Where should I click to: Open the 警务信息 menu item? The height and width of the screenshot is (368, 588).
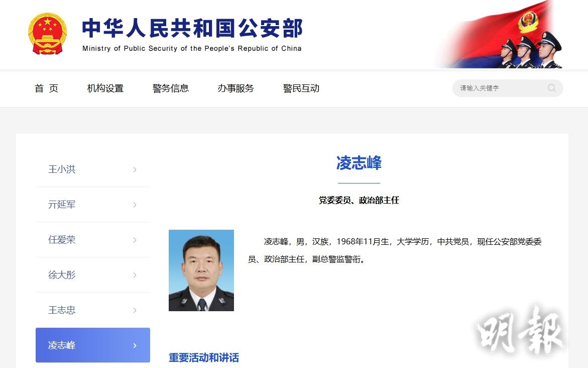(x=171, y=88)
